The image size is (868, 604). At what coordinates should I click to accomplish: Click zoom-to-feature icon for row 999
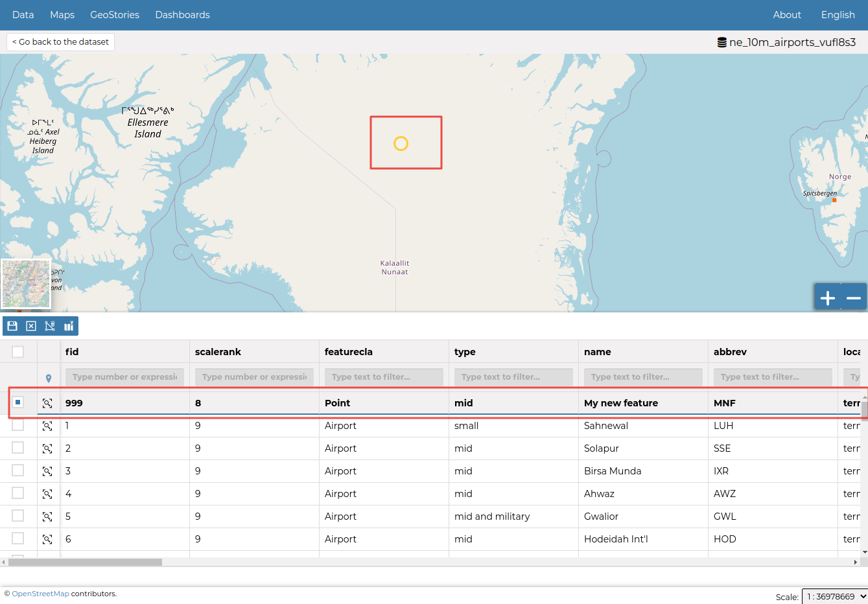point(47,403)
